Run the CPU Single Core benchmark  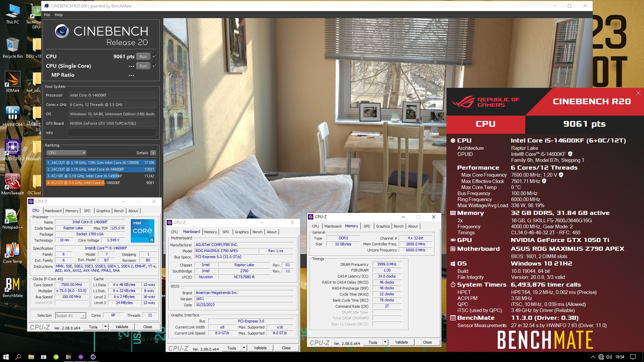143,66
